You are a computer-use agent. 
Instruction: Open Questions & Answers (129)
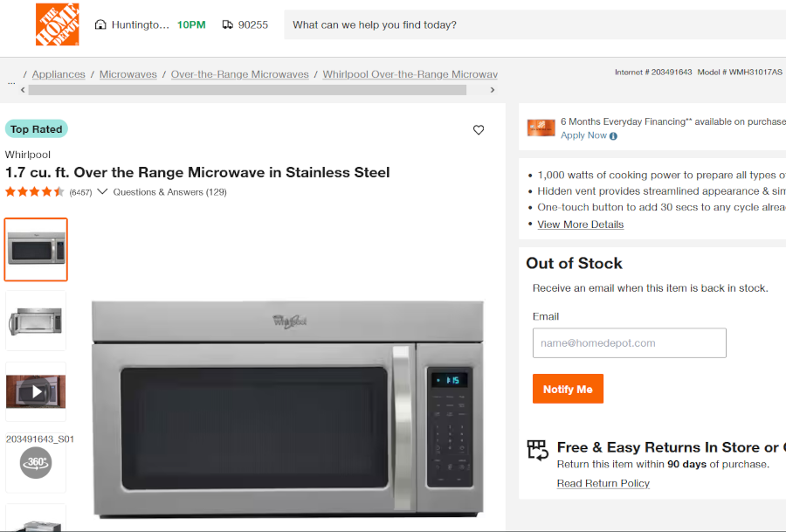pyautogui.click(x=170, y=192)
